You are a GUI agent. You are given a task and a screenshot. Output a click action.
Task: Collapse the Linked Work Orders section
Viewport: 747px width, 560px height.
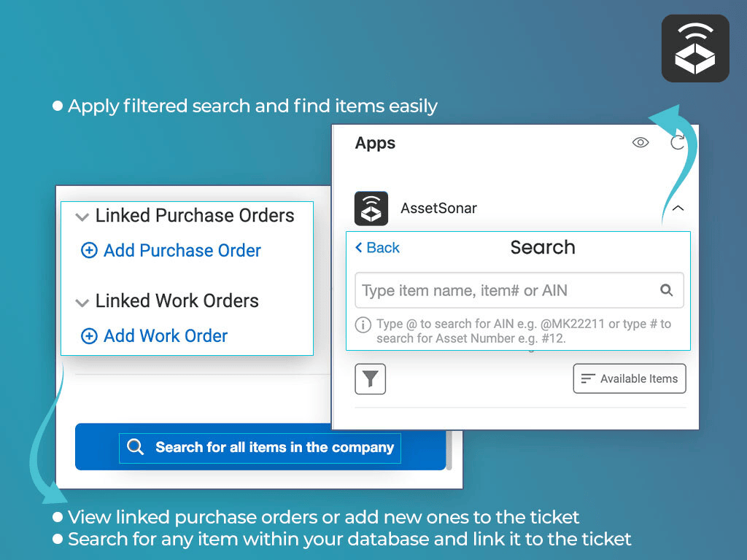point(82,302)
